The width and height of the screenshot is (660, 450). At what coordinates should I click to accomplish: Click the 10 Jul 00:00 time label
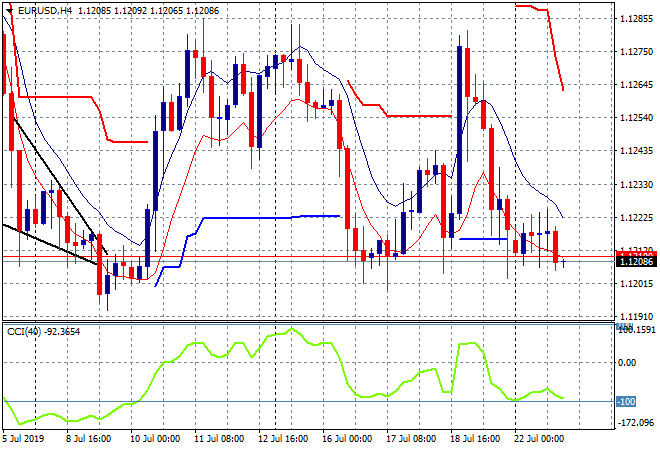(x=155, y=439)
